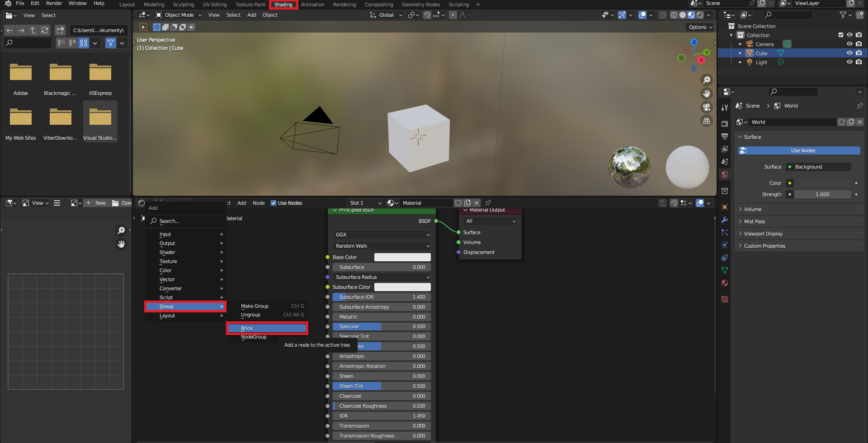Image resolution: width=868 pixels, height=443 pixels.
Task: Toggle Use Nodes checkbox in node editor
Action: (x=274, y=203)
